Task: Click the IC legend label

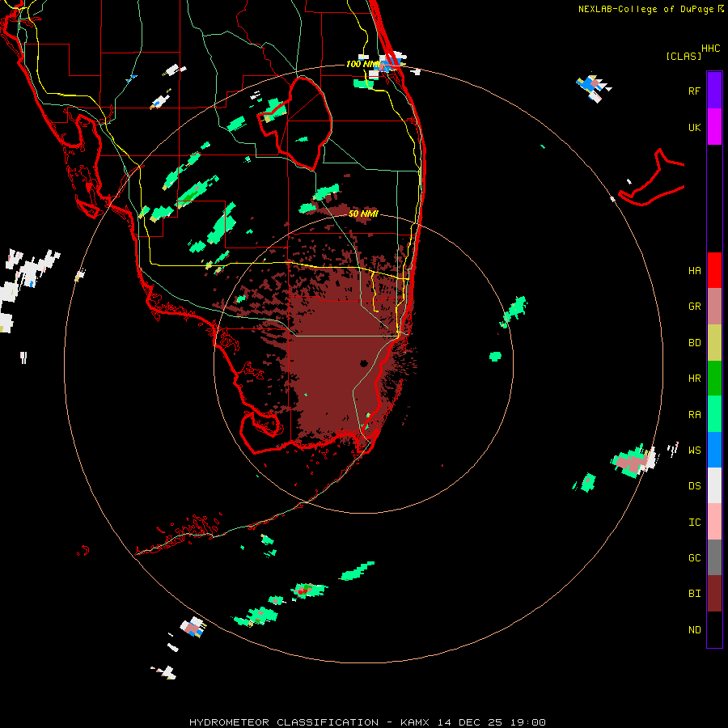Action: coord(694,523)
